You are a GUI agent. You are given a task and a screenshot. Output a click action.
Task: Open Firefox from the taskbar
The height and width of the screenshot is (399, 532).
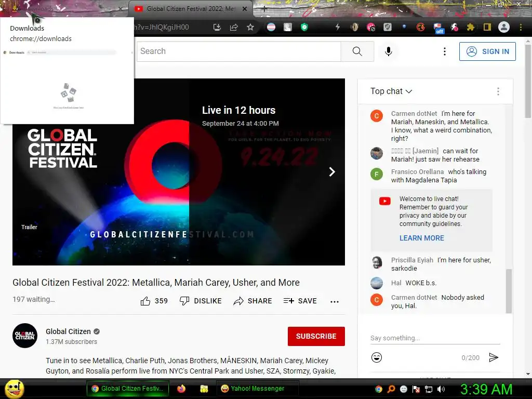[x=181, y=389]
